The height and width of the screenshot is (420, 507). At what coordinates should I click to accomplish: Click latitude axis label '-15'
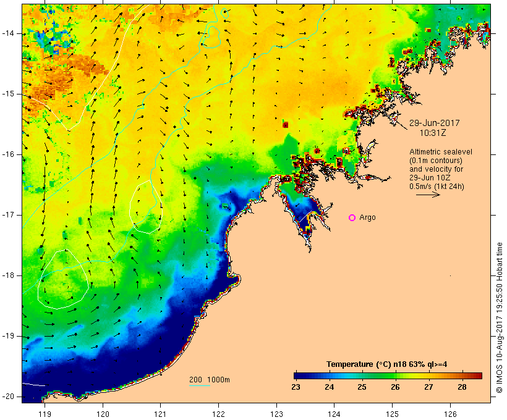[x=8, y=94]
